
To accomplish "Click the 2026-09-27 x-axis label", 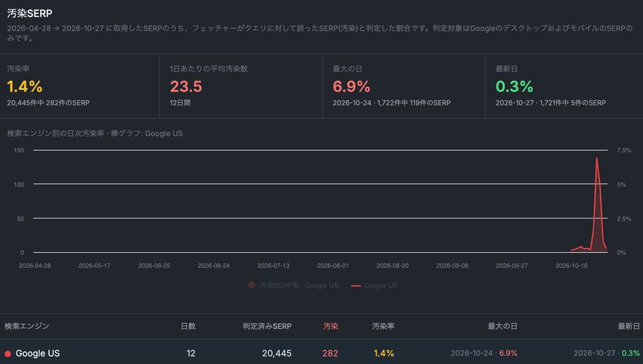I will pyautogui.click(x=512, y=265).
